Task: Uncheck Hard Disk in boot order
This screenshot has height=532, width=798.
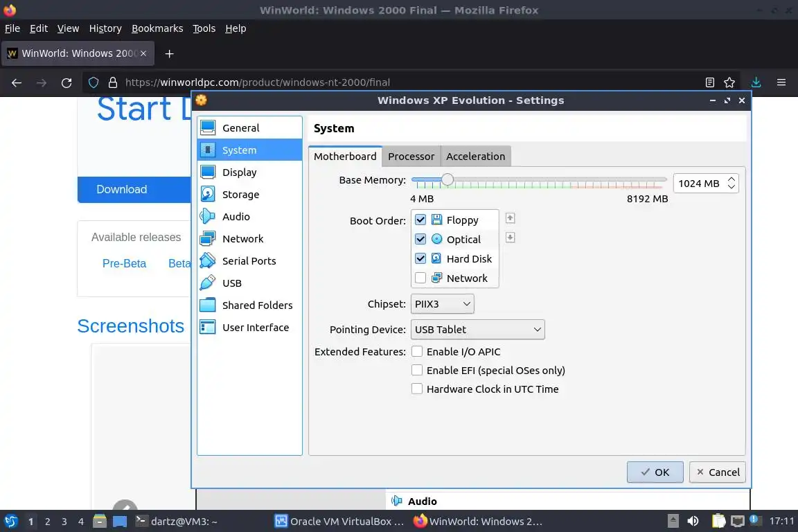Action: click(420, 258)
